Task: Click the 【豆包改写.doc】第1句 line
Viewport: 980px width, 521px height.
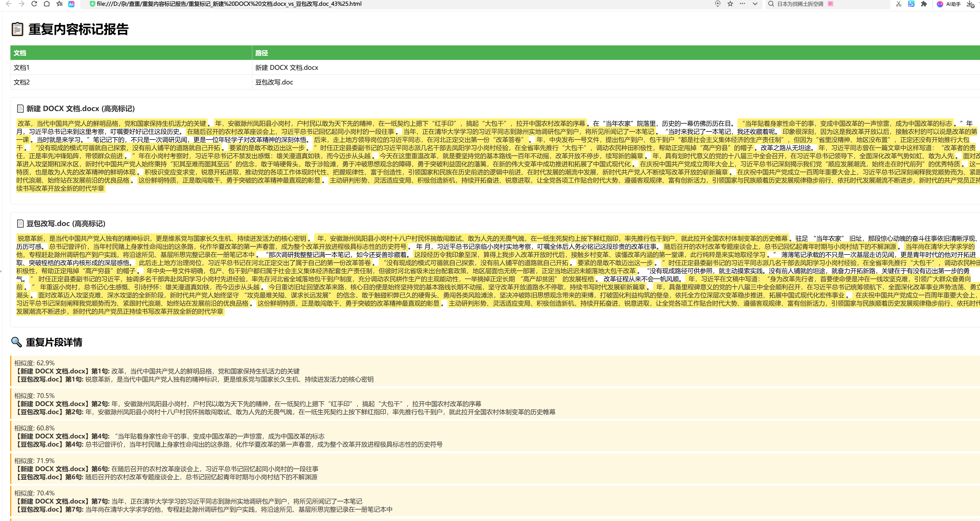Action: point(194,379)
